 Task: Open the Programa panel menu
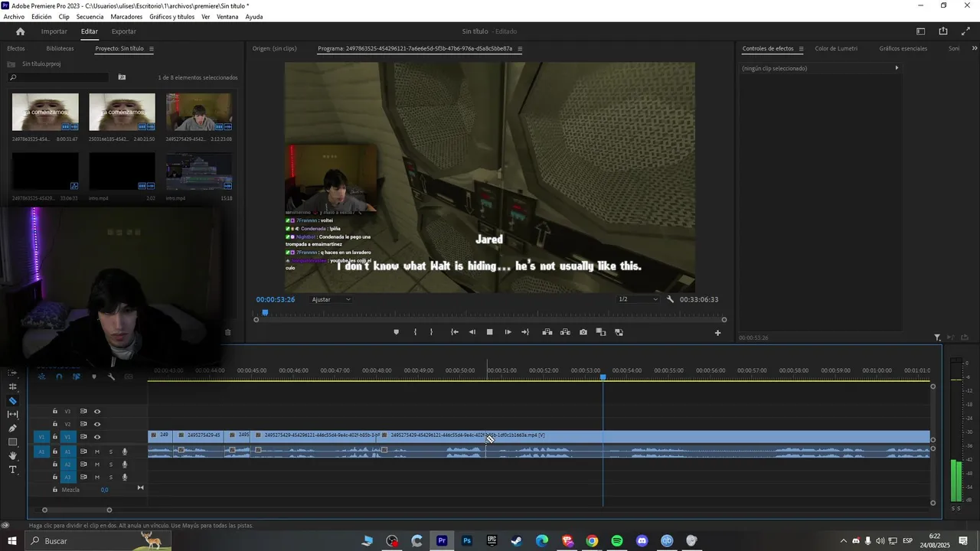[x=520, y=49]
